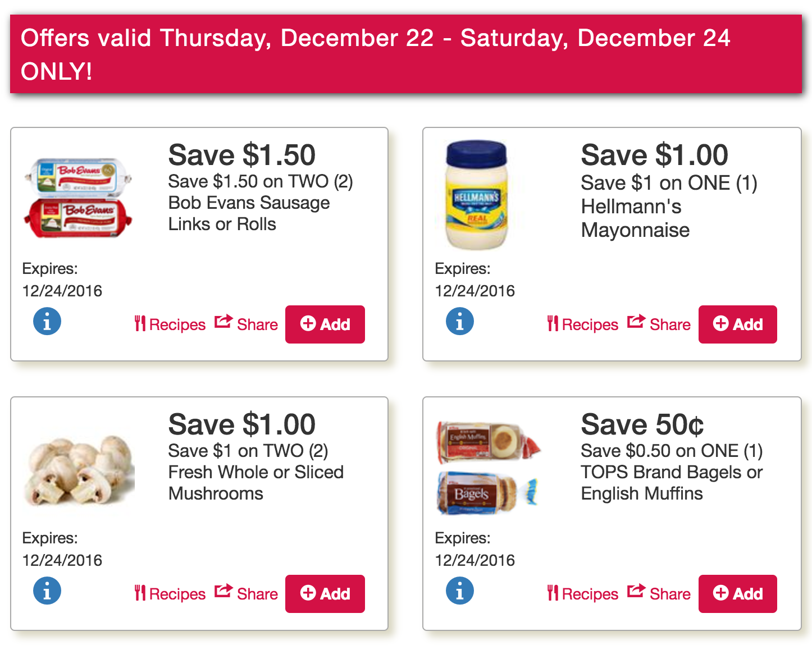
Task: Add the Hellmann's Mayonnaise $1.00 coupon
Action: point(738,324)
